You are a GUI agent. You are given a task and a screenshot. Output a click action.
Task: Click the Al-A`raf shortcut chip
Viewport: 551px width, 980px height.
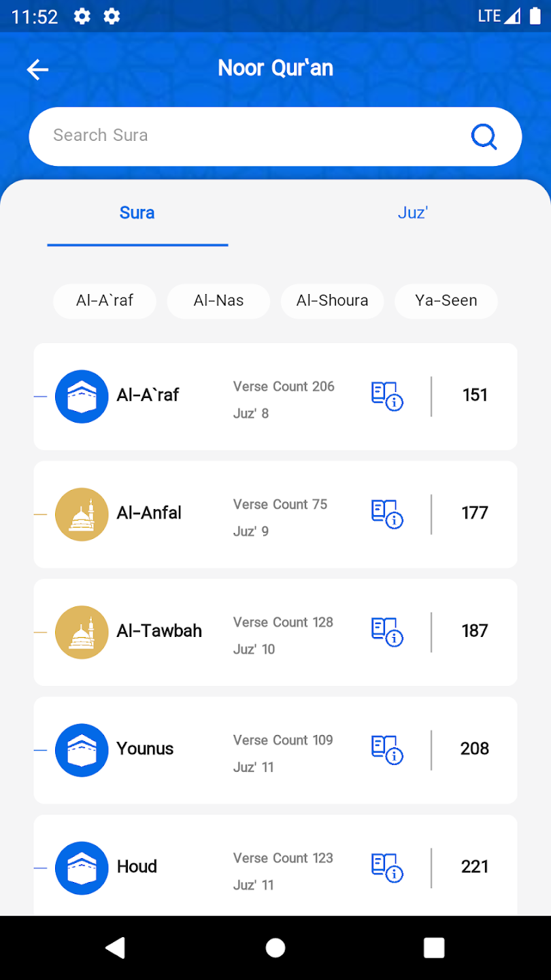click(105, 301)
